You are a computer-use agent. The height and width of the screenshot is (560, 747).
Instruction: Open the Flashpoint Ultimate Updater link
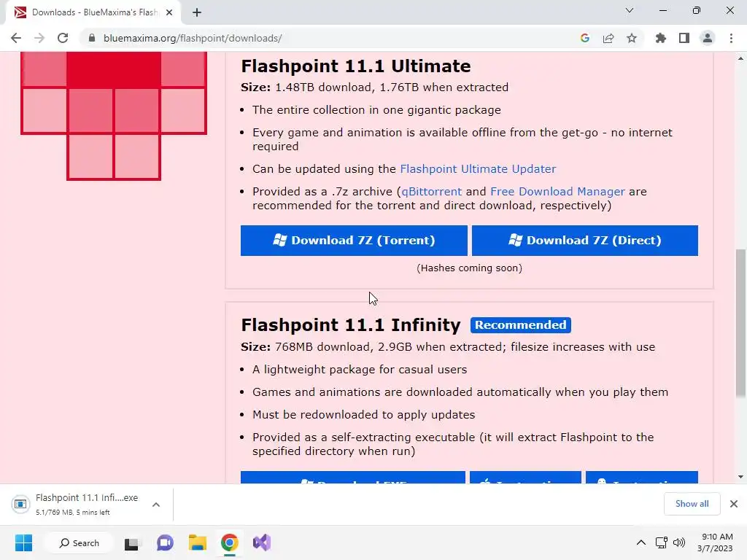click(x=478, y=169)
